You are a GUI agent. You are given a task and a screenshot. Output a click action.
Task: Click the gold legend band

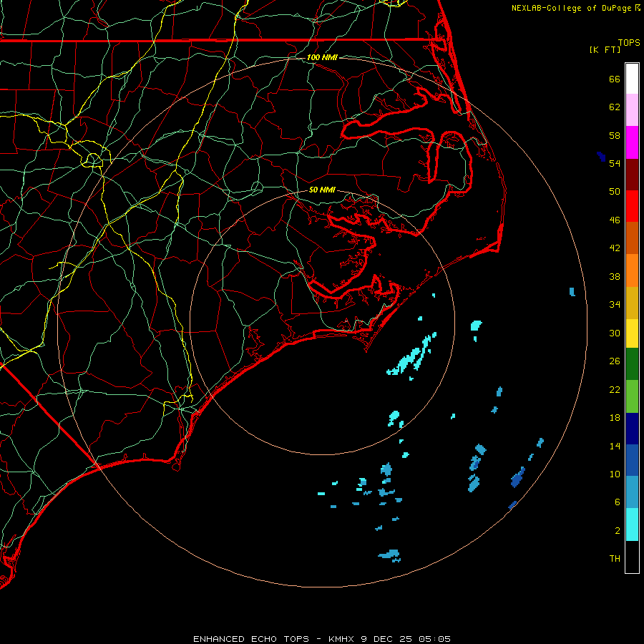coord(632,303)
